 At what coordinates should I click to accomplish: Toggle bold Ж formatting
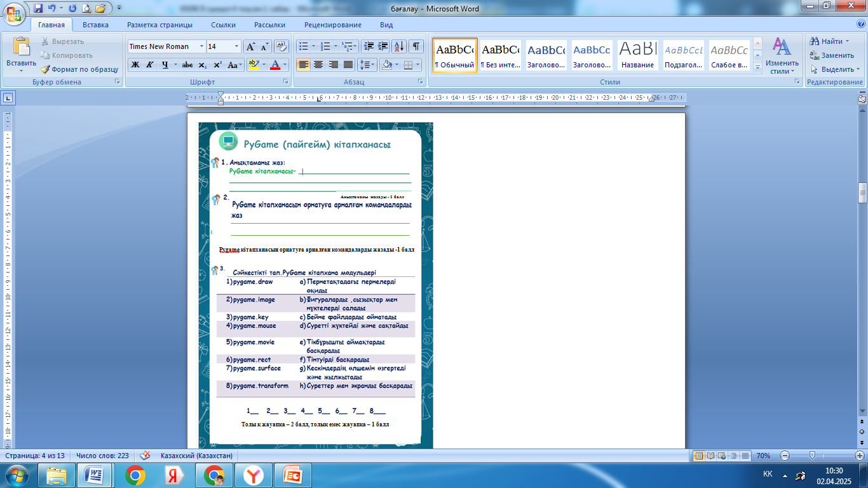[x=135, y=65]
